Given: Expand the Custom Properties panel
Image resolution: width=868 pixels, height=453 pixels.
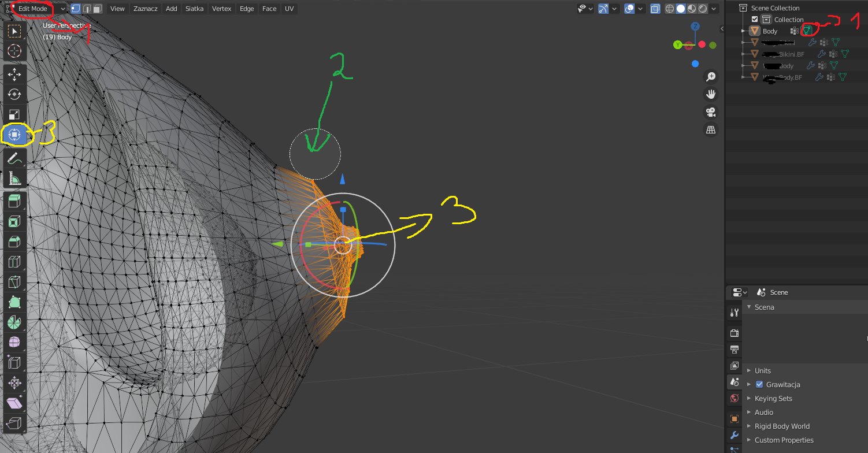Looking at the screenshot, I should 749,440.
